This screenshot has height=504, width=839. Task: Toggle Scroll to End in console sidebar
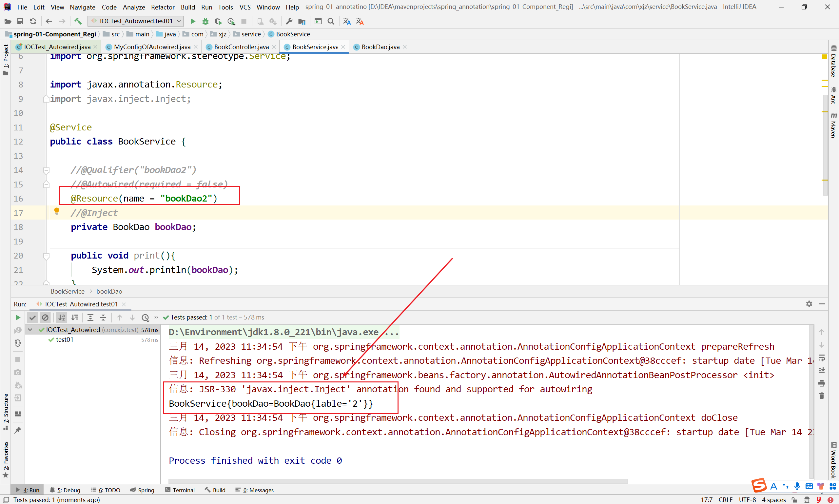point(822,370)
